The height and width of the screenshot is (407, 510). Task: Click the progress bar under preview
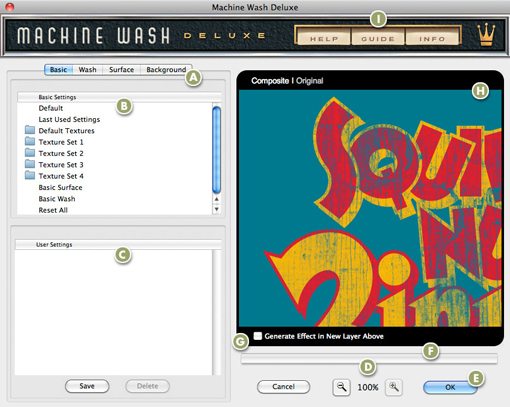click(x=369, y=359)
